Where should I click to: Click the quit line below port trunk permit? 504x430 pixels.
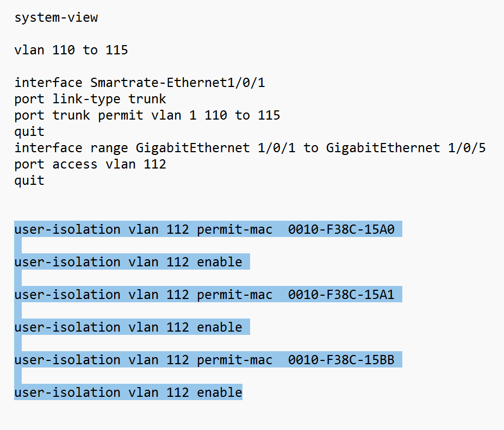29,132
